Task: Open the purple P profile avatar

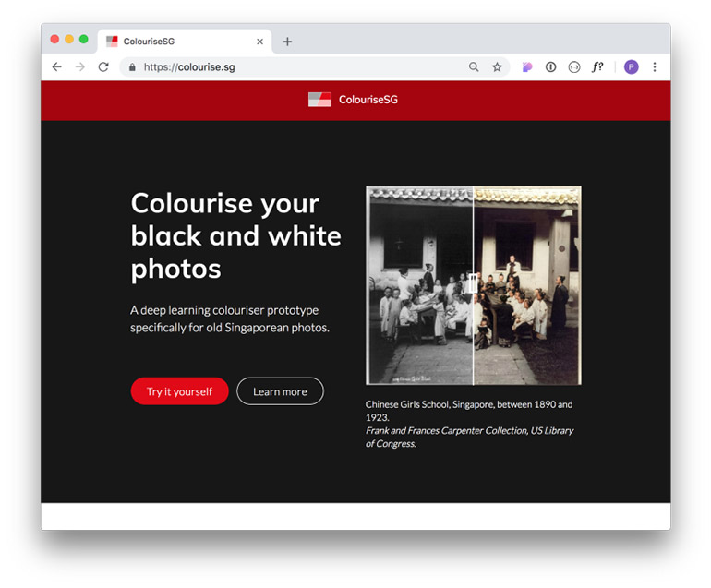Action: pos(631,67)
